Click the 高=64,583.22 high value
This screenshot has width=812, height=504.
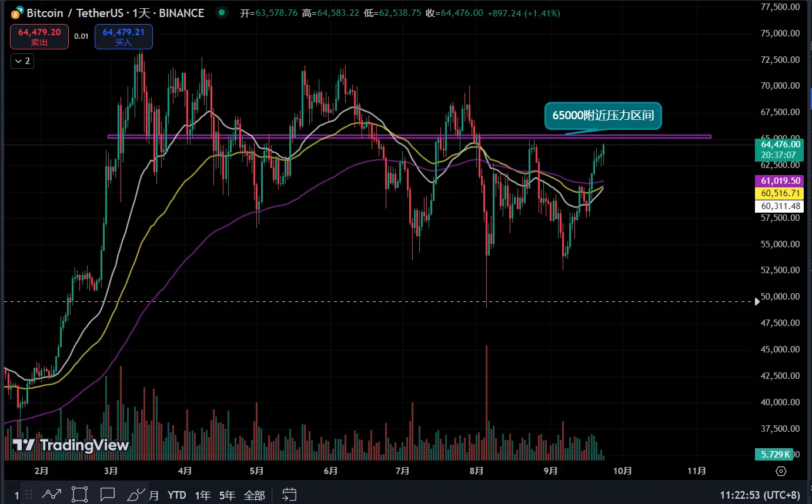point(331,13)
